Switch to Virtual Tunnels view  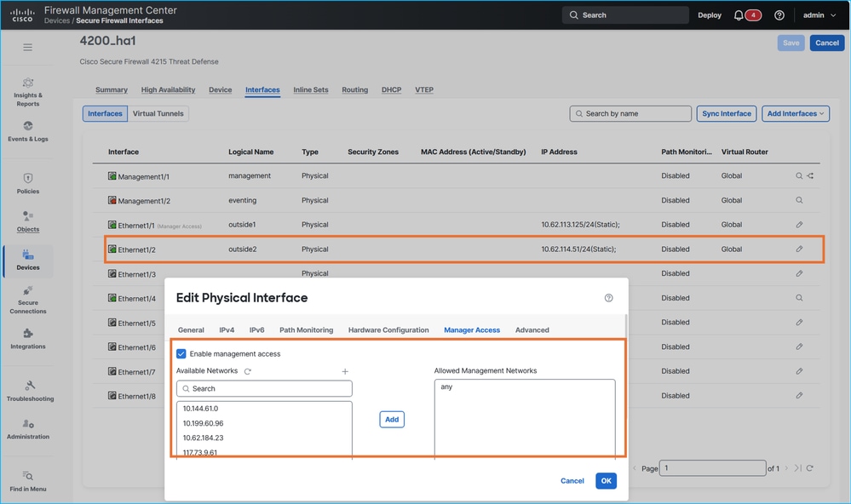pyautogui.click(x=158, y=113)
